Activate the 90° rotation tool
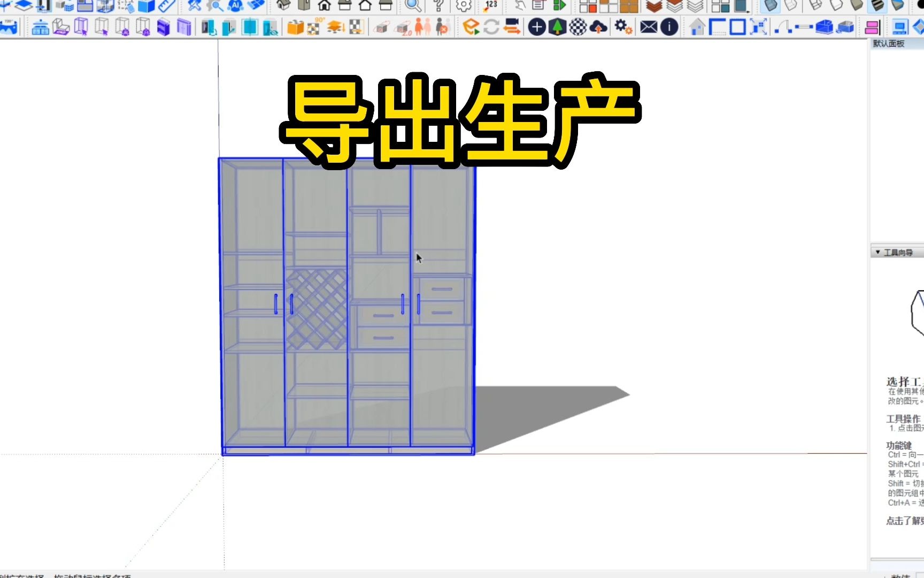The height and width of the screenshot is (578, 924). click(313, 26)
